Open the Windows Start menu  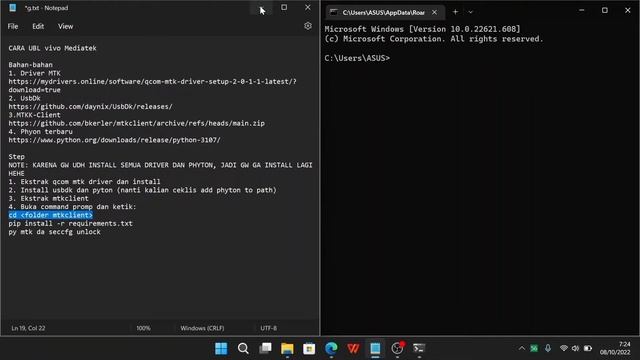click(221, 349)
